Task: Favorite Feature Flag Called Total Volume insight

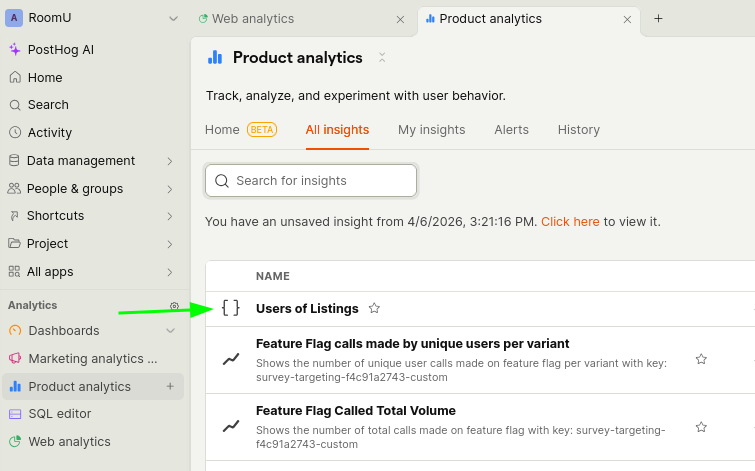Action: (701, 427)
